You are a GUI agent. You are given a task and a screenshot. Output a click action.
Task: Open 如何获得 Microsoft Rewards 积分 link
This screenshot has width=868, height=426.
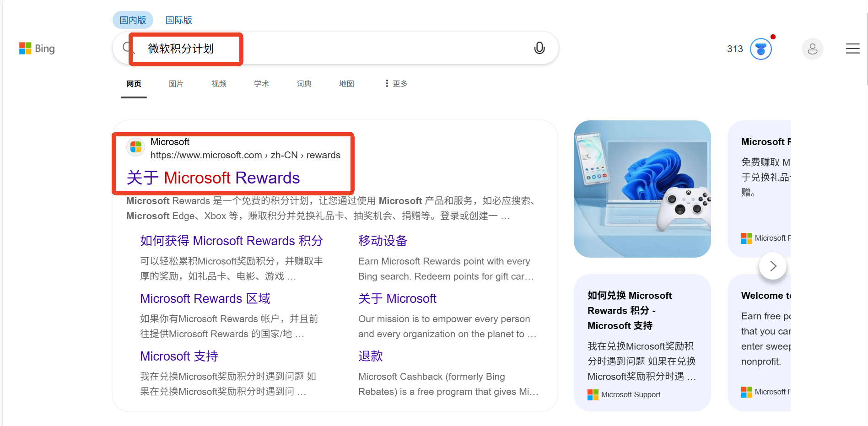pyautogui.click(x=231, y=241)
